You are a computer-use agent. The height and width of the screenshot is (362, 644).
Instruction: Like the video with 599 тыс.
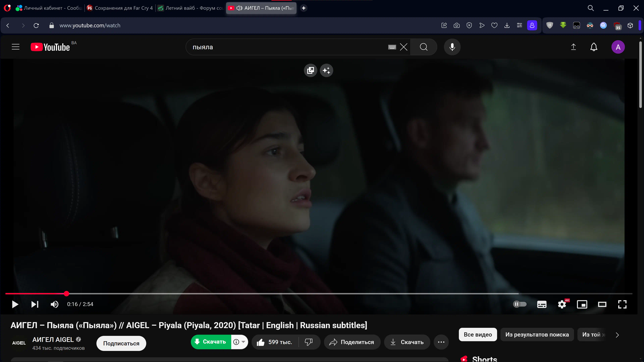tap(275, 342)
